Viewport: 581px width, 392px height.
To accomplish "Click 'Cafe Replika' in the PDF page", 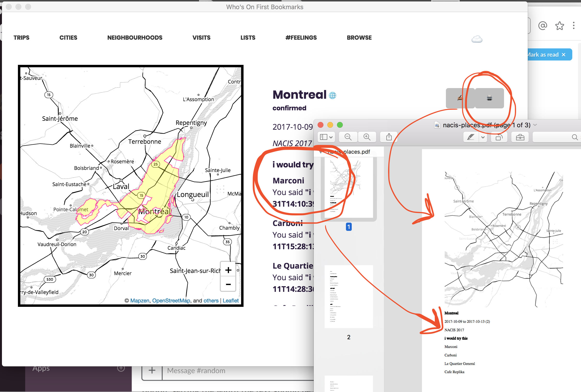I will point(454,372).
